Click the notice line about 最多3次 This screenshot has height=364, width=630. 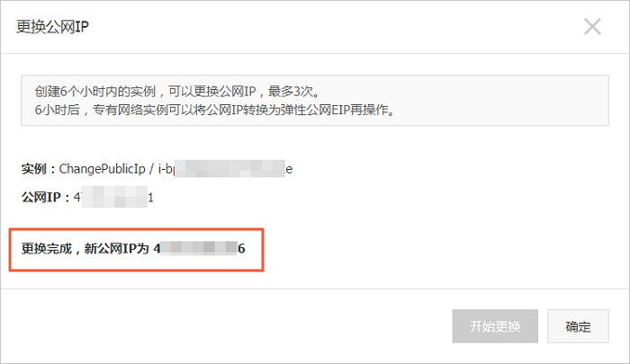[x=177, y=92]
